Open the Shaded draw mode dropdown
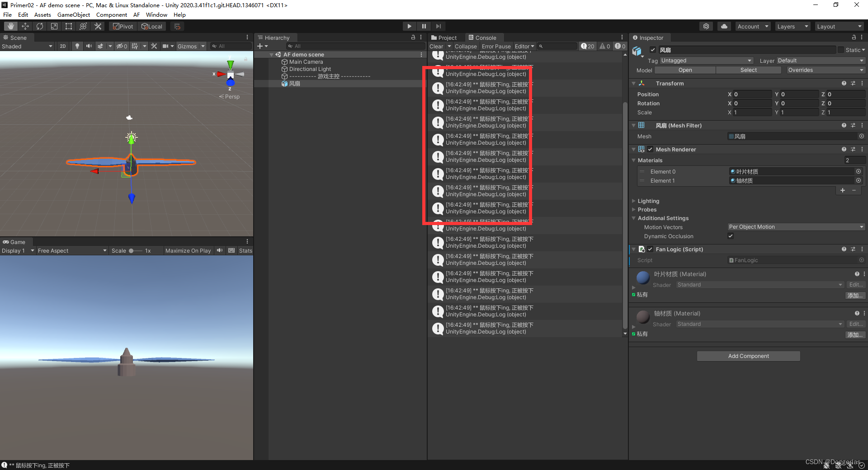868x470 pixels. tap(27, 46)
